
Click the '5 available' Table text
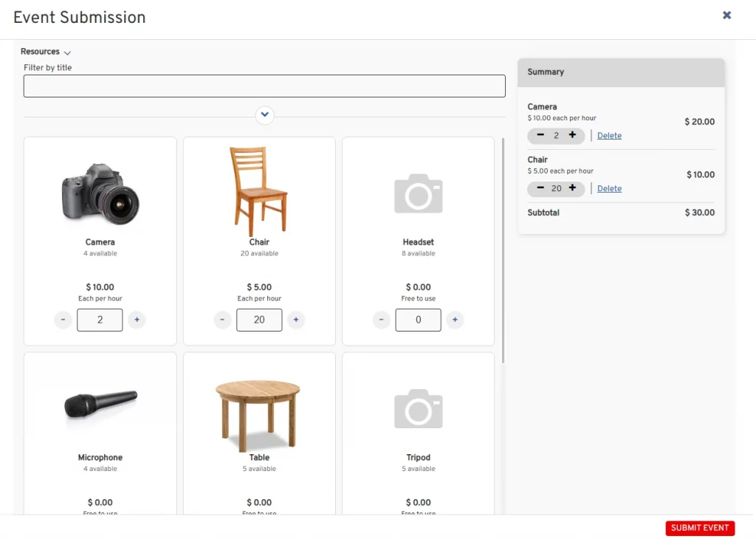tap(259, 469)
